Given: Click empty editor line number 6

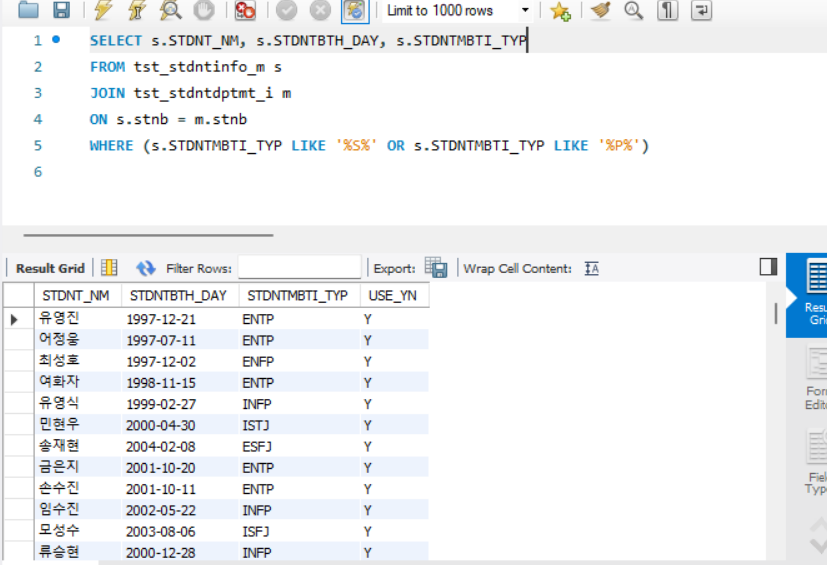Looking at the screenshot, I should pos(37,172).
